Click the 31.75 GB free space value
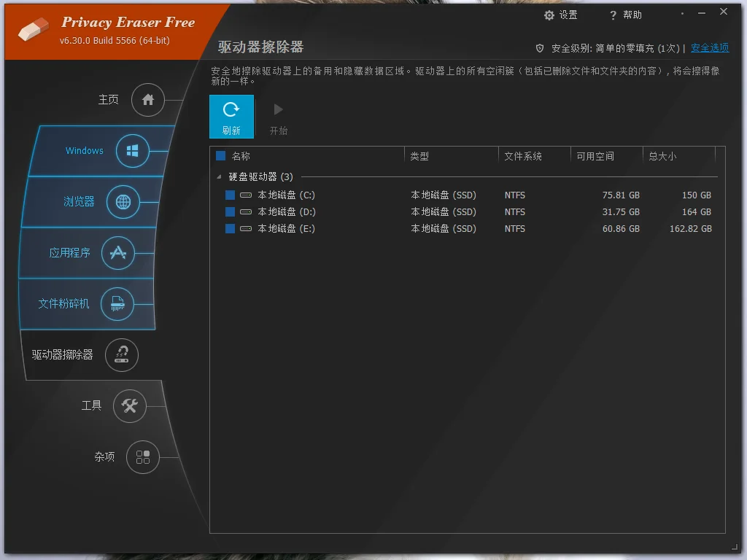Viewport: 747px width, 560px height. (x=621, y=212)
